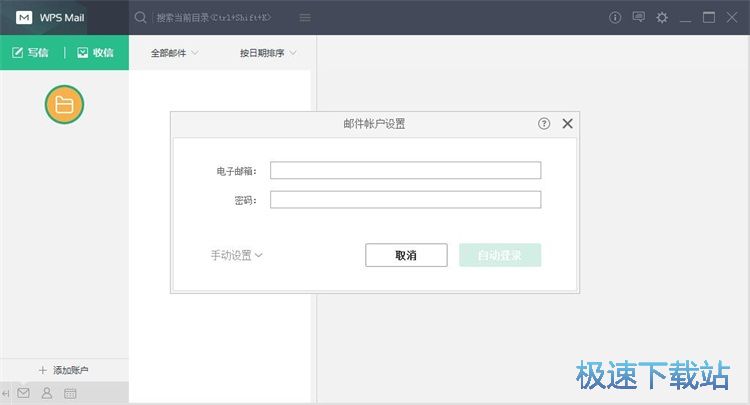Open the 按日期排序 sort dropdown
The image size is (750, 405).
coord(268,53)
